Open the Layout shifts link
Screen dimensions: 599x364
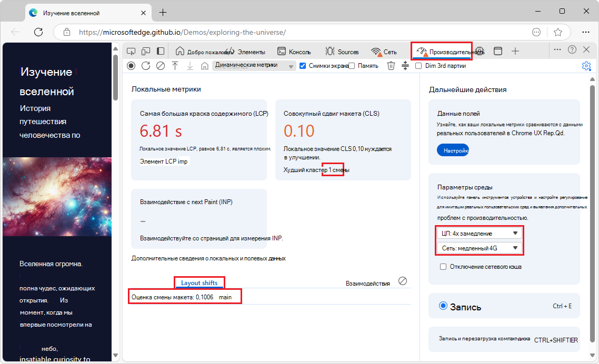(199, 282)
